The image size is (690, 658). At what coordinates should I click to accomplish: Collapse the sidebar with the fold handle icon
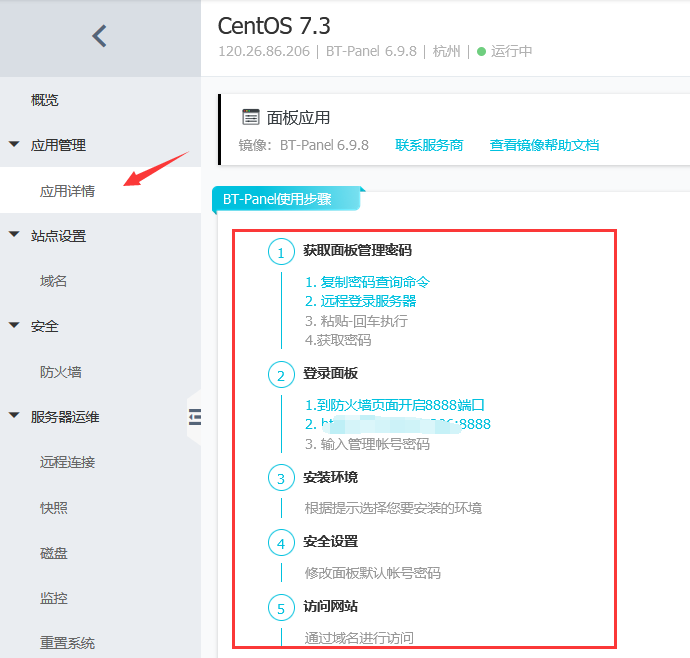point(195,417)
